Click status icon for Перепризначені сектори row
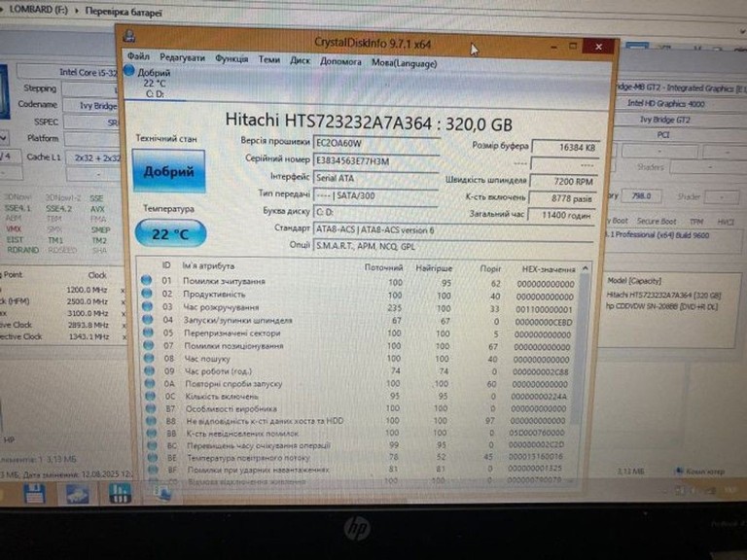This screenshot has height=560, width=747. (148, 332)
